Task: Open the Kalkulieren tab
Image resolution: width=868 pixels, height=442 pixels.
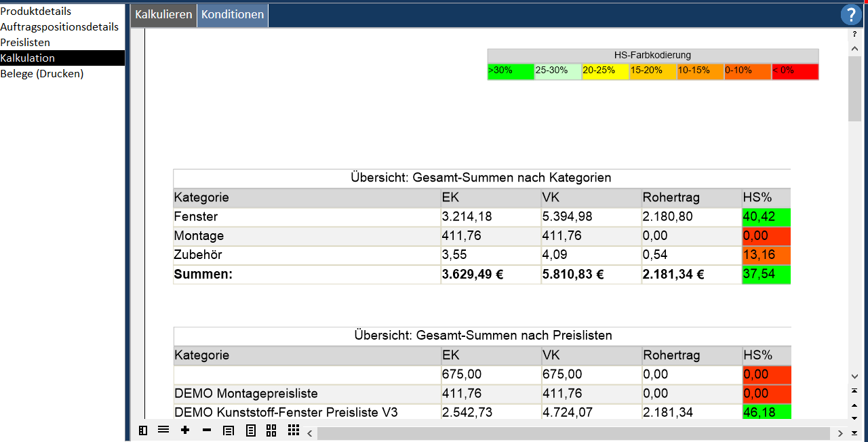Action: click(x=163, y=15)
